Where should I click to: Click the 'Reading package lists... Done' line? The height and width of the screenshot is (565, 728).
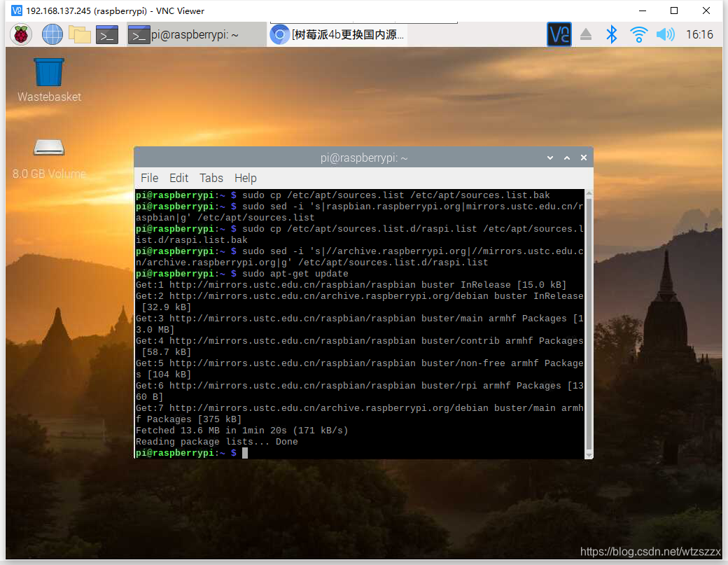[217, 442]
